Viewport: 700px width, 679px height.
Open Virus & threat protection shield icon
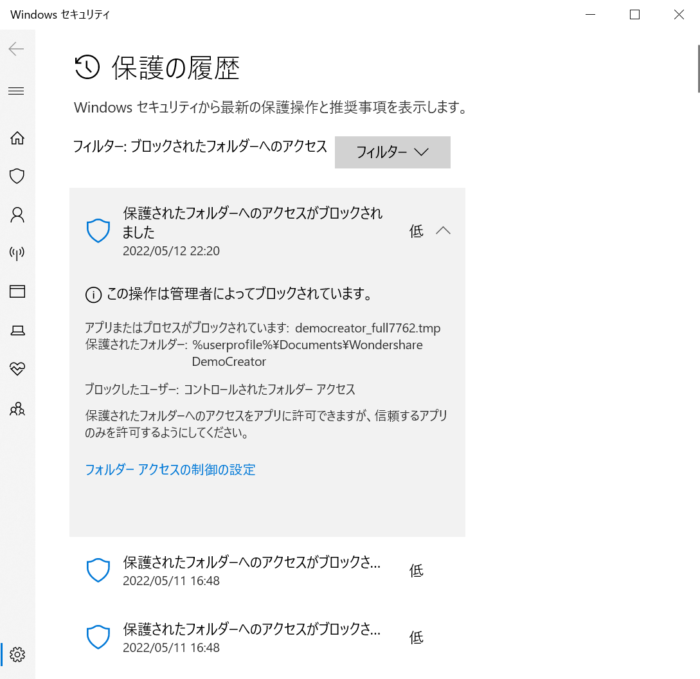point(17,176)
